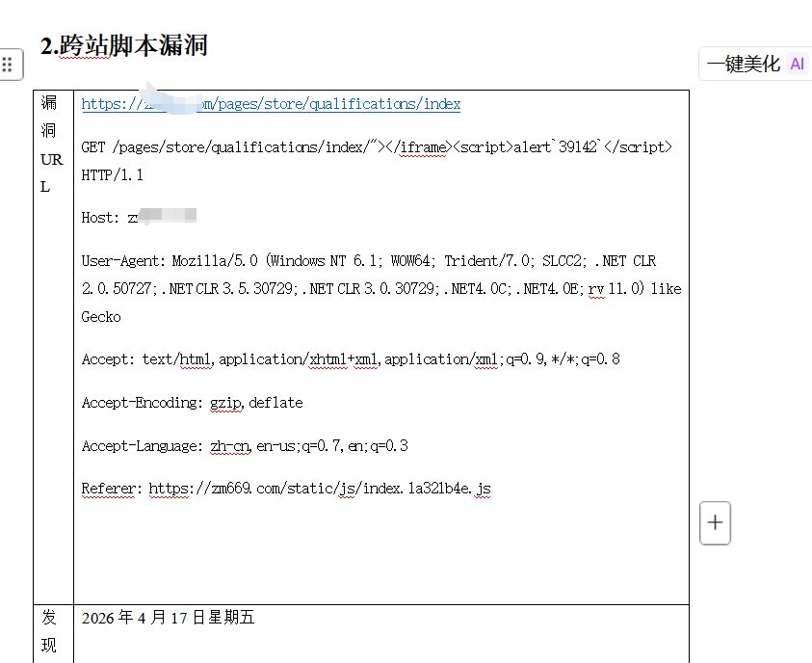Click the date 2026年4月17日星期五

(168, 618)
